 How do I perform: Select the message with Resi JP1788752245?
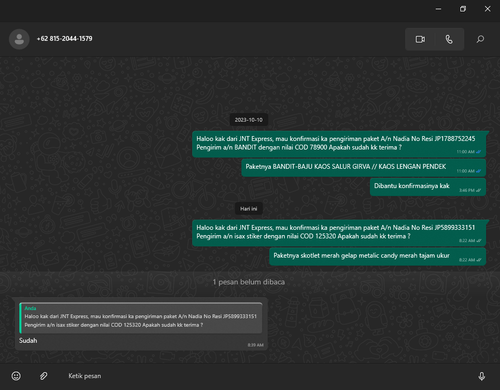point(339,144)
